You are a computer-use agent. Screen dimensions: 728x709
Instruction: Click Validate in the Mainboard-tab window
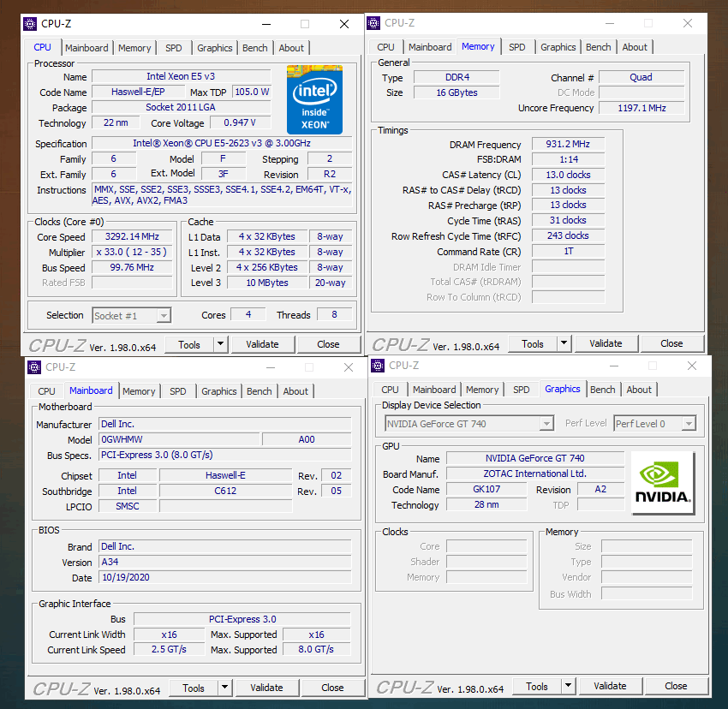tap(266, 688)
